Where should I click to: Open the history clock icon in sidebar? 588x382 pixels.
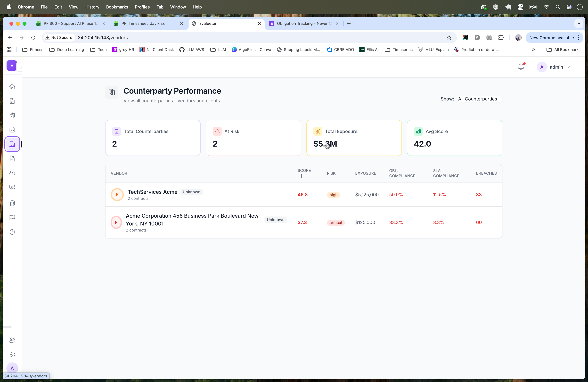tap(12, 232)
